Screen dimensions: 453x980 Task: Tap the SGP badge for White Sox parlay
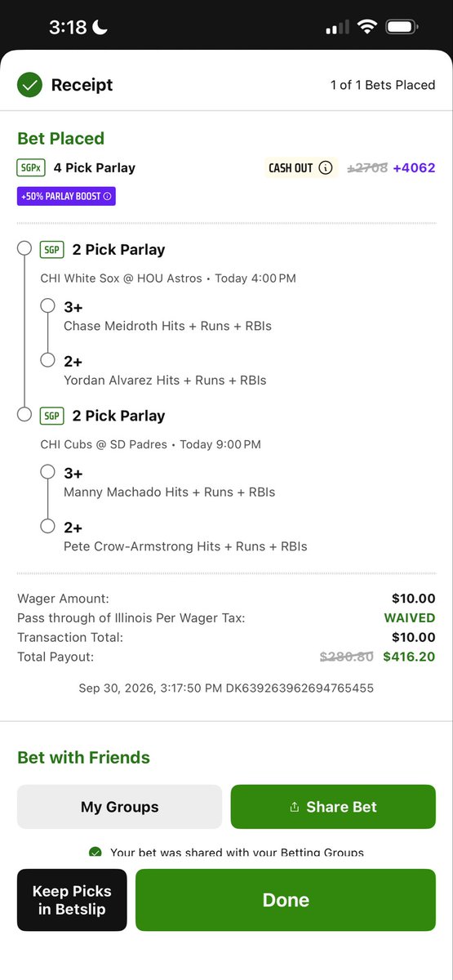(x=52, y=250)
